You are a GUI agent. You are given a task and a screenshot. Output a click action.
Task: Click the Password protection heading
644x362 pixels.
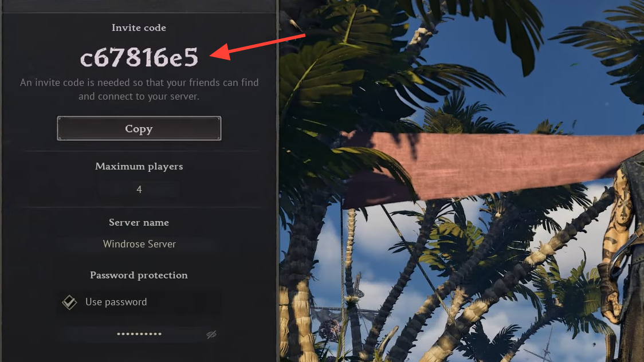(x=139, y=275)
